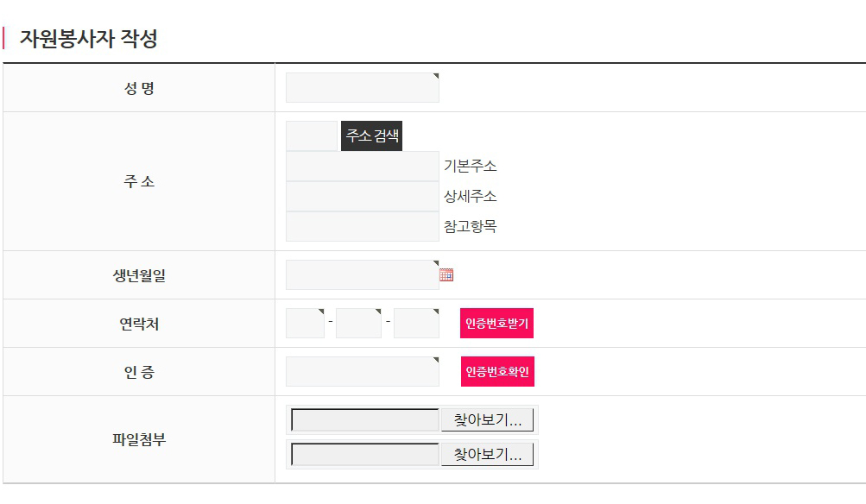Click the second file attachment path box
Screen dimensions: 866x504
tap(365, 454)
